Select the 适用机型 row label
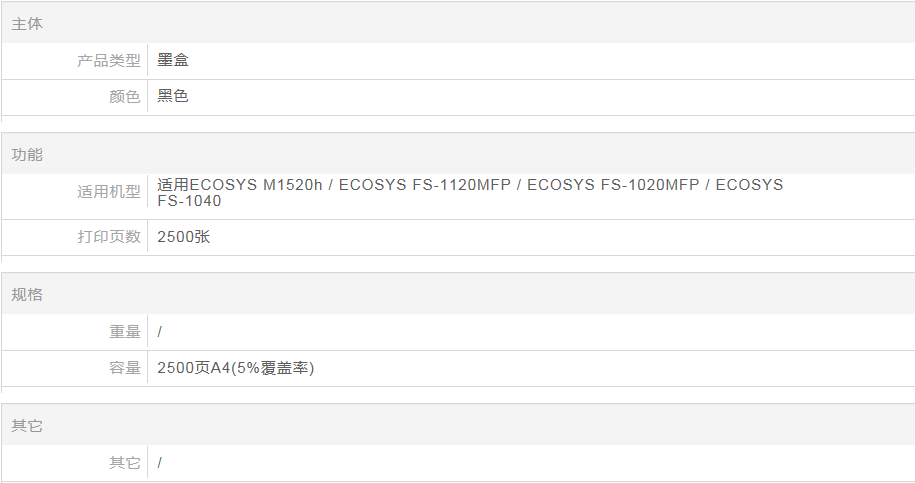This screenshot has height=483, width=915. click(x=109, y=192)
